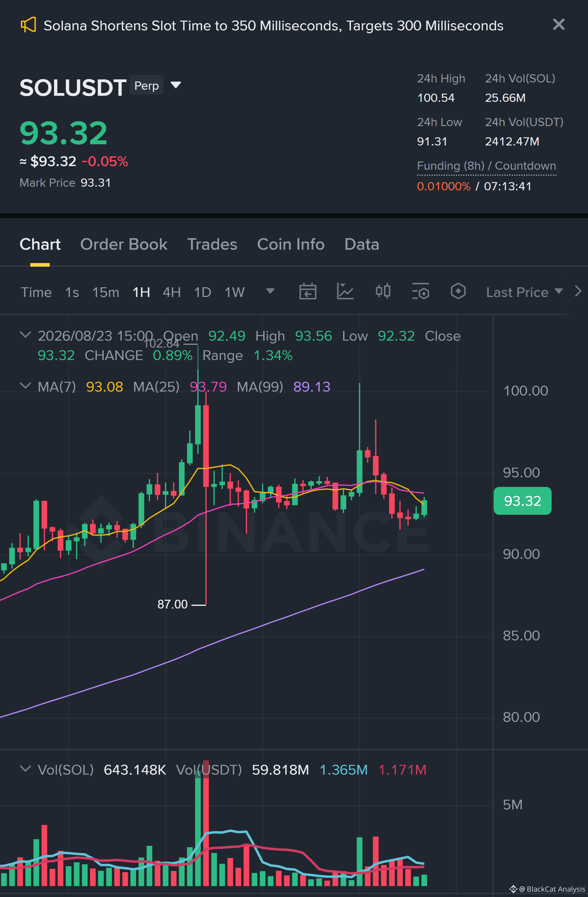588x897 pixels.
Task: Select the 1H interval
Action: pyautogui.click(x=141, y=292)
